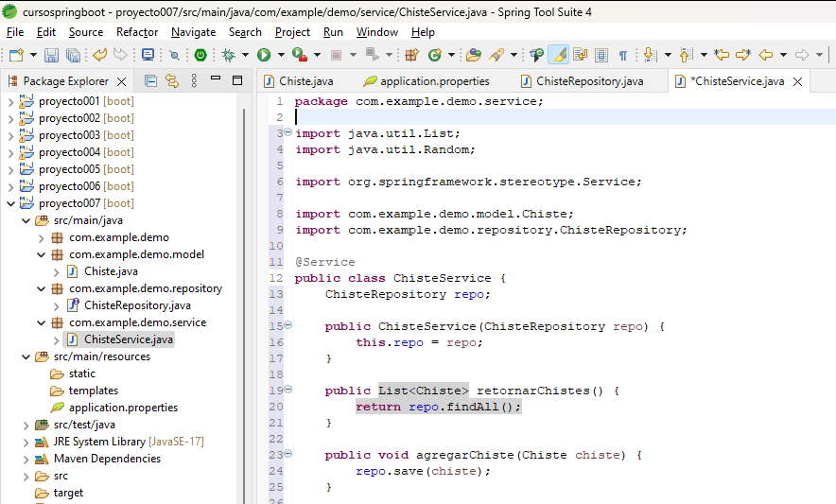The image size is (836, 504).
Task: Open the Back navigation history dropdown
Action: pos(783,55)
